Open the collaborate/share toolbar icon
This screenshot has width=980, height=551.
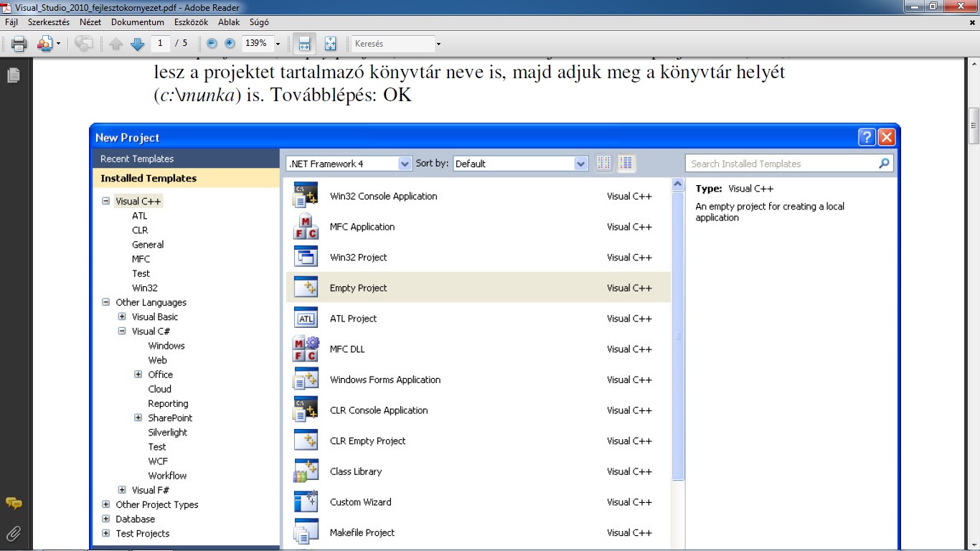pos(46,44)
